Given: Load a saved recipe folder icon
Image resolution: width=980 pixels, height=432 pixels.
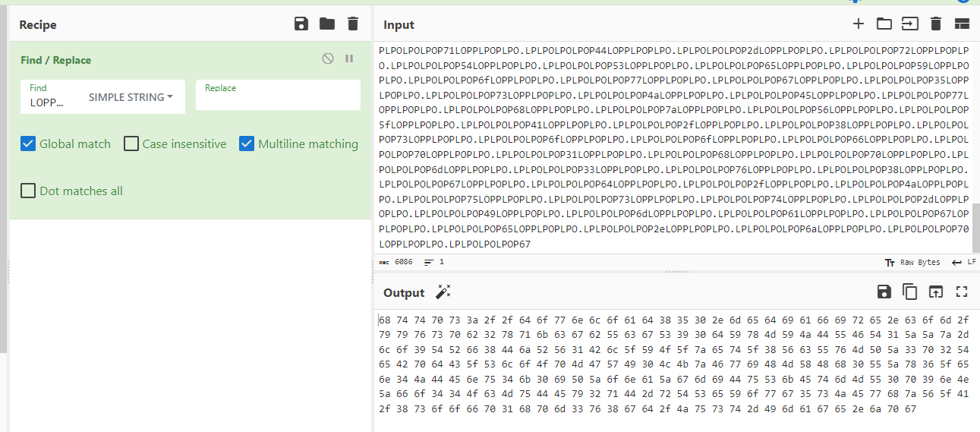Looking at the screenshot, I should [x=327, y=24].
